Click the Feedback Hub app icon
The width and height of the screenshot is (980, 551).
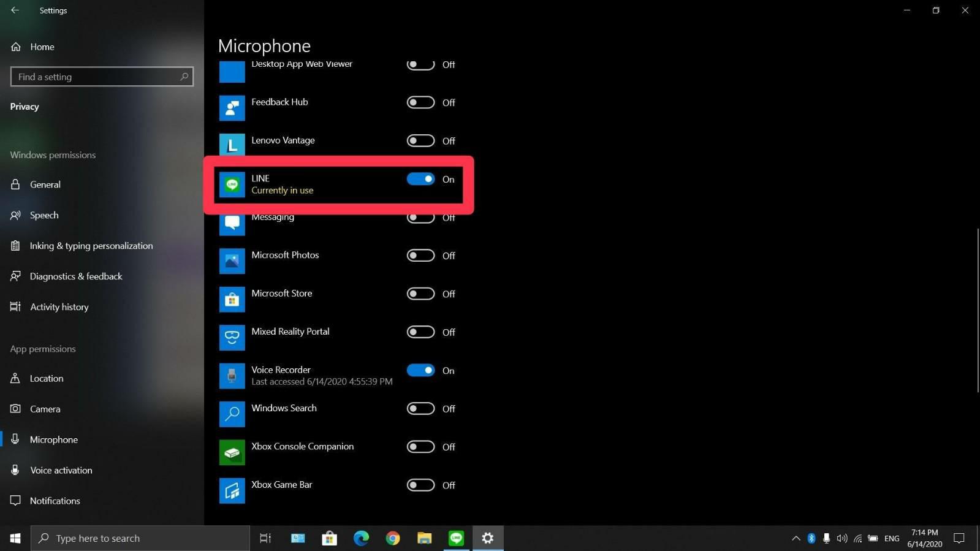coord(232,108)
